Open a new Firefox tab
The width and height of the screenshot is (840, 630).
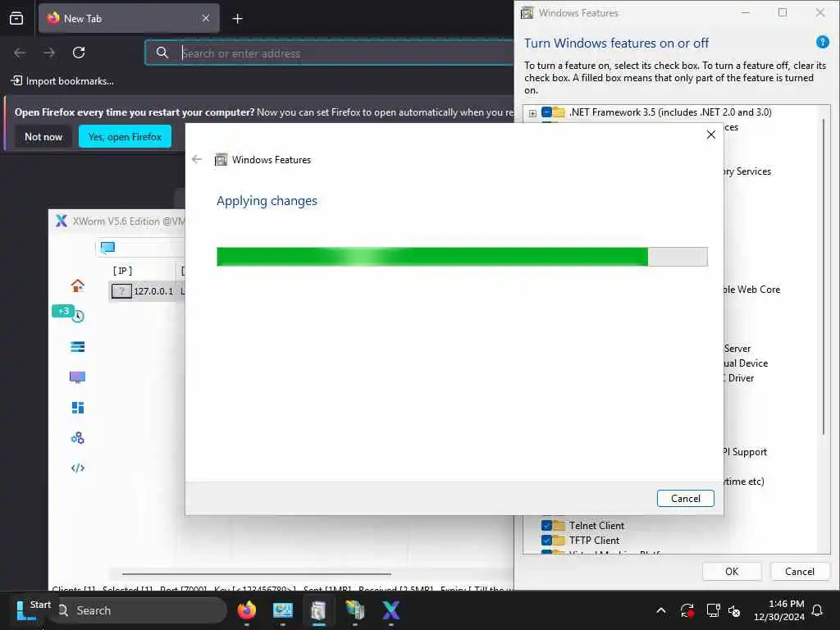pyautogui.click(x=237, y=19)
